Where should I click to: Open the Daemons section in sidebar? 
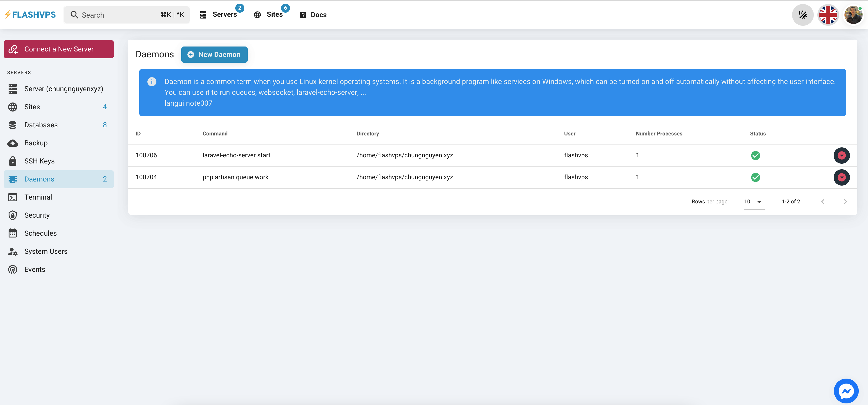(x=39, y=179)
